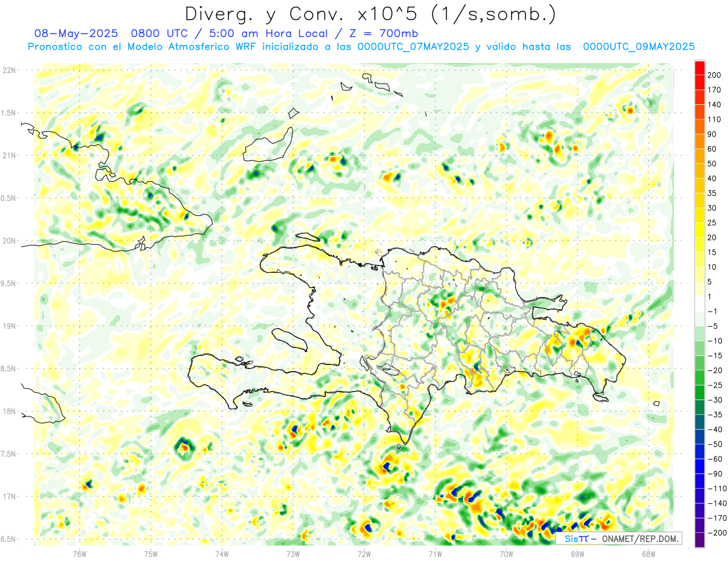Click the "140" positive color scale value

[715, 105]
